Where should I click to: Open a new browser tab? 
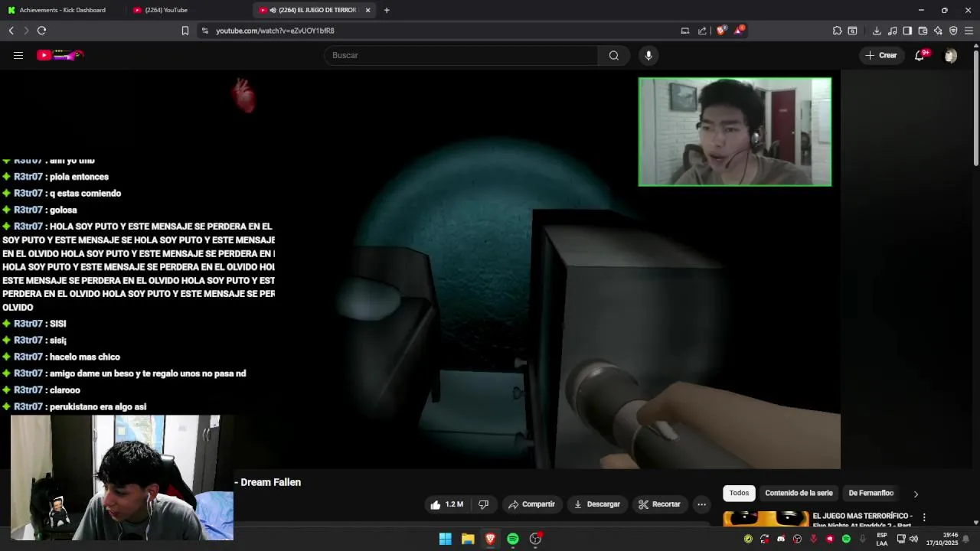pos(387,10)
